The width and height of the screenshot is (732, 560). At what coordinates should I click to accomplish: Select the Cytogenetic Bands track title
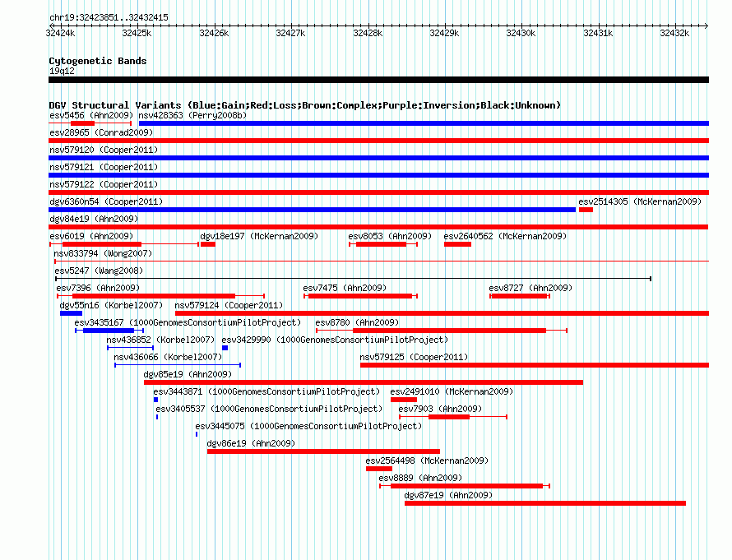pyautogui.click(x=98, y=61)
